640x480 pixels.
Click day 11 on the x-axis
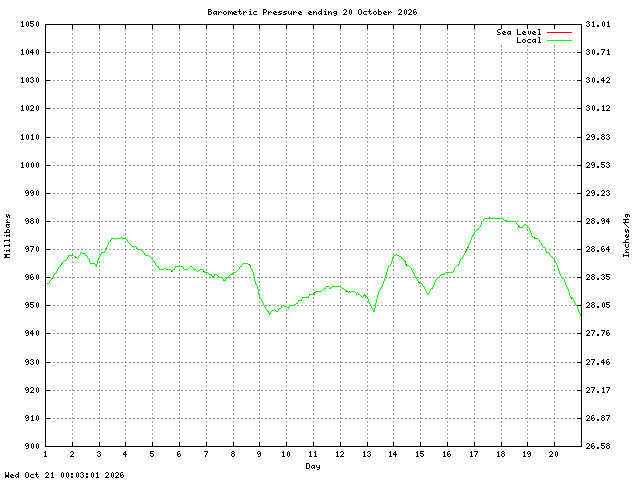pyautogui.click(x=313, y=454)
